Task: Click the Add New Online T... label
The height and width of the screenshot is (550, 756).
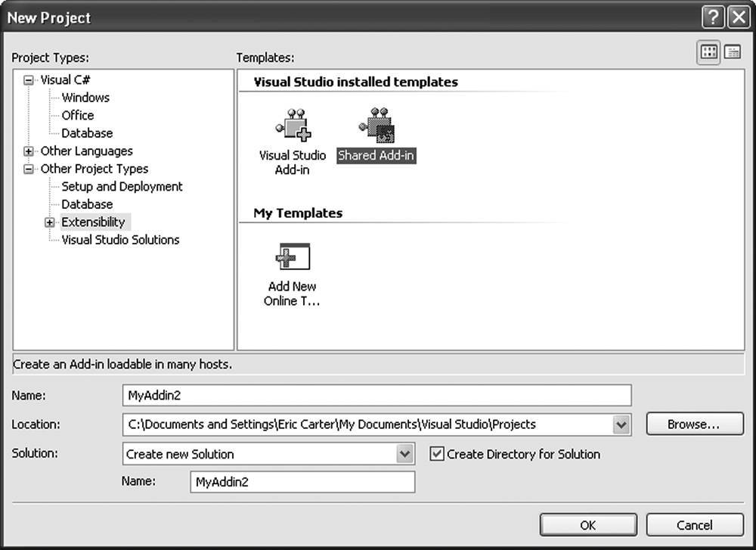Action: tap(292, 294)
